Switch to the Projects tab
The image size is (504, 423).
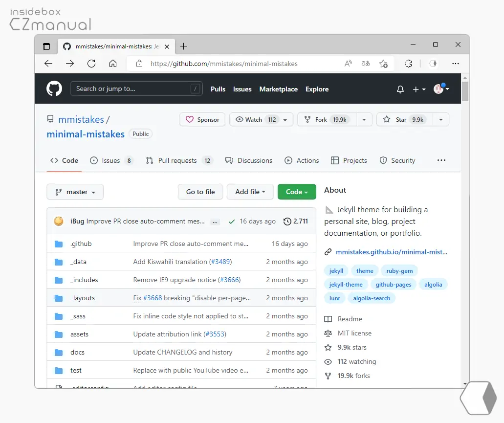[x=349, y=160]
